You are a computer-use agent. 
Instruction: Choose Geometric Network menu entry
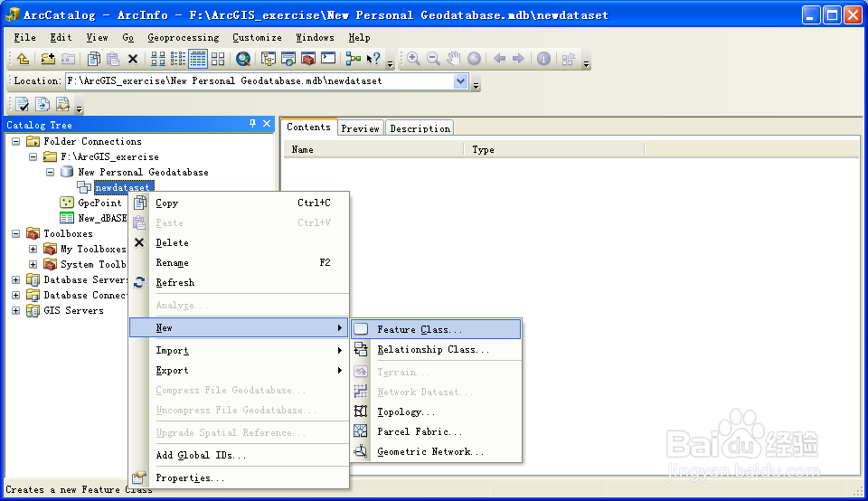436,452
